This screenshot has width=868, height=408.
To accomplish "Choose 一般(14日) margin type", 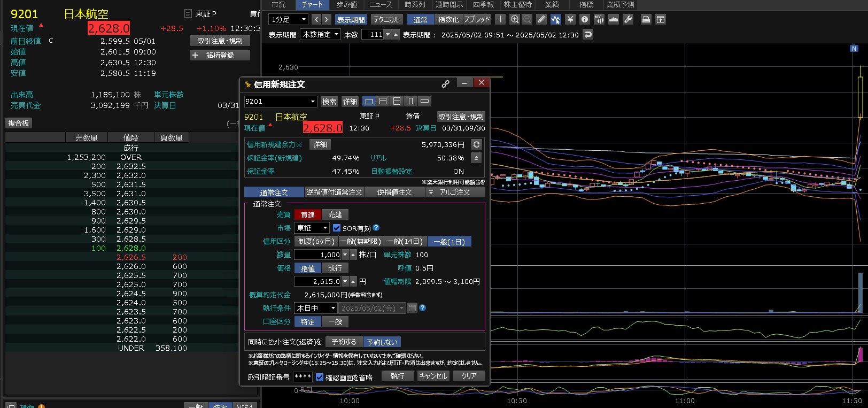I will point(405,241).
